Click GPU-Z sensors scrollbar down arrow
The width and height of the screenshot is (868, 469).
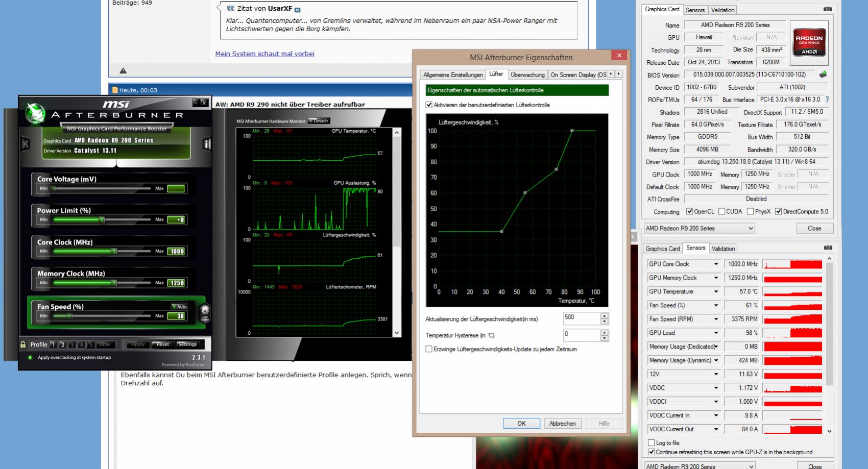[829, 431]
